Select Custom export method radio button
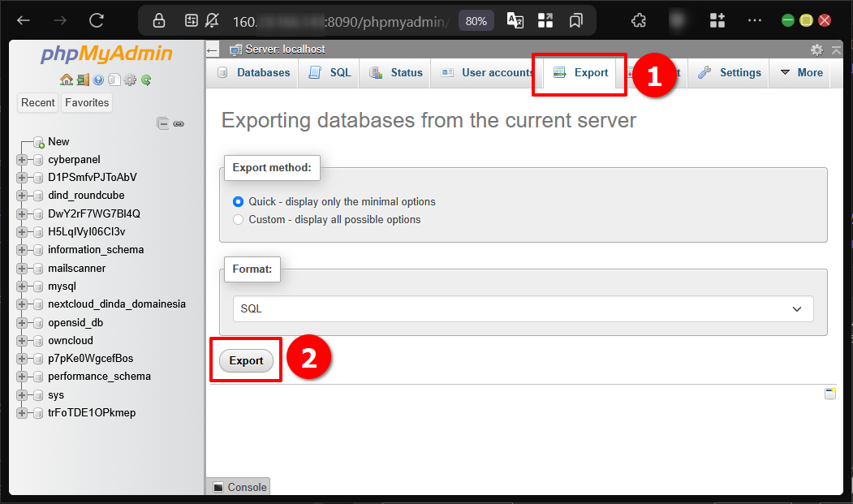 click(x=238, y=219)
